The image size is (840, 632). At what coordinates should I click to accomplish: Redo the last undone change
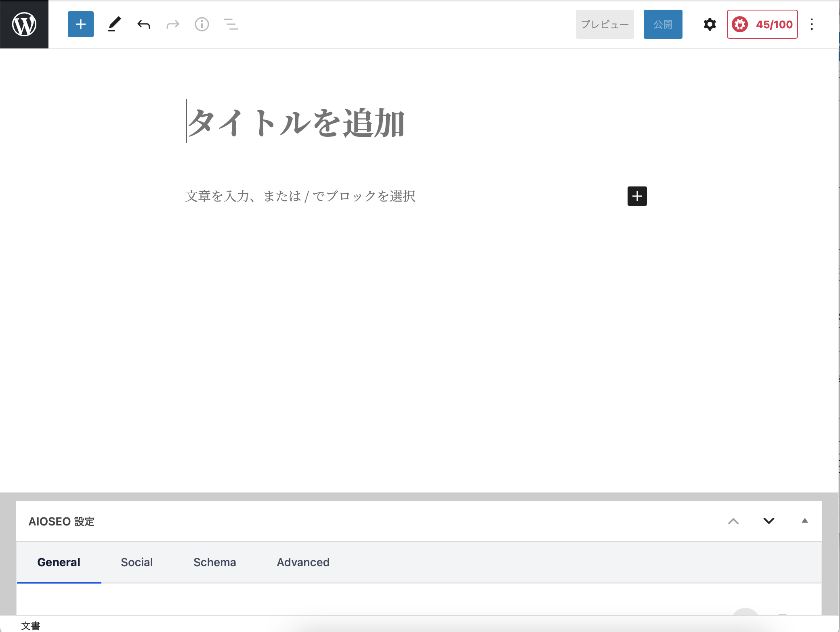(173, 24)
